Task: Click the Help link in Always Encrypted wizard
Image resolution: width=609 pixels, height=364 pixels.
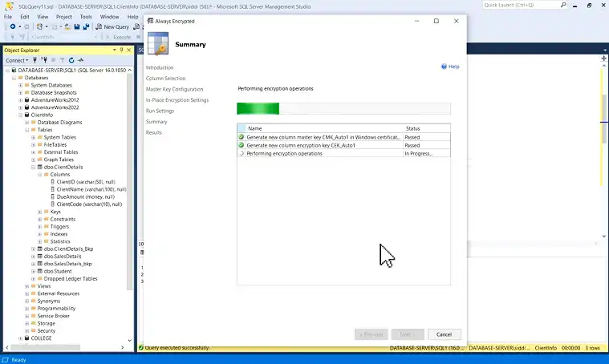Action: tap(450, 67)
